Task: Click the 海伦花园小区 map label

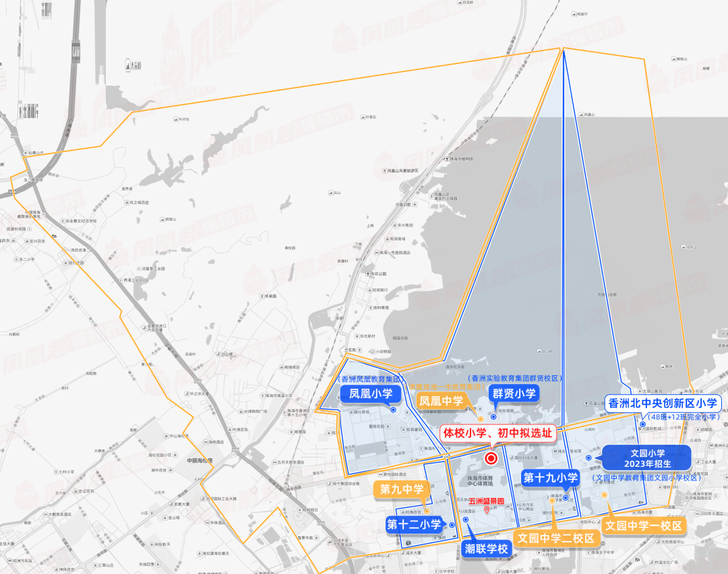Action: [x=160, y=455]
